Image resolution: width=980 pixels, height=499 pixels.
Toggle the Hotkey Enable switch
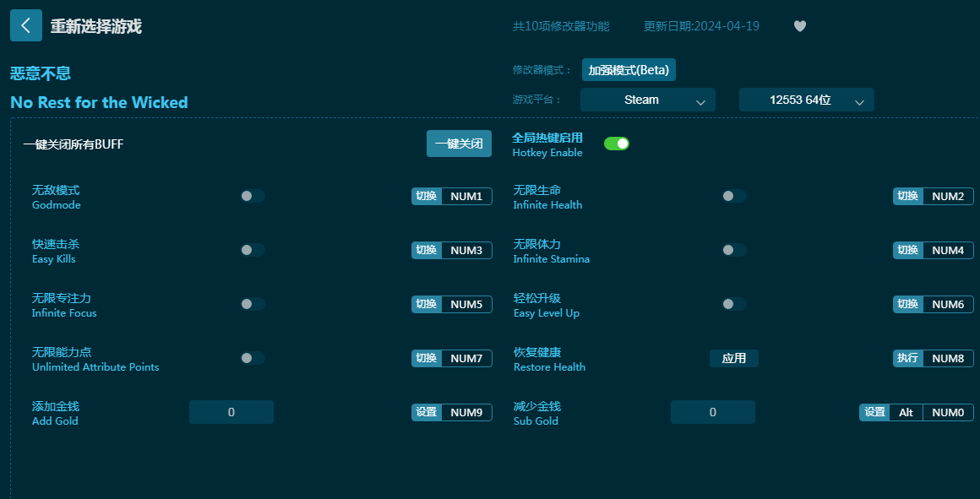[x=616, y=144]
